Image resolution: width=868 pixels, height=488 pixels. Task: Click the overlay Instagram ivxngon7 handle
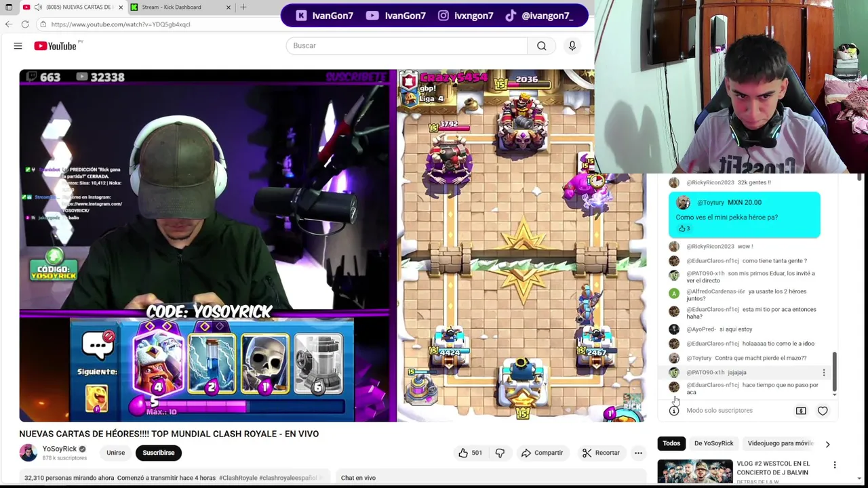click(x=465, y=16)
